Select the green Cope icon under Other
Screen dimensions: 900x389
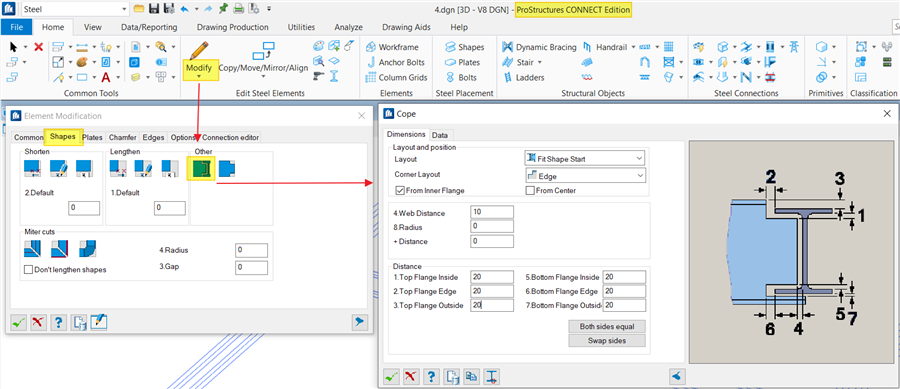pos(200,168)
